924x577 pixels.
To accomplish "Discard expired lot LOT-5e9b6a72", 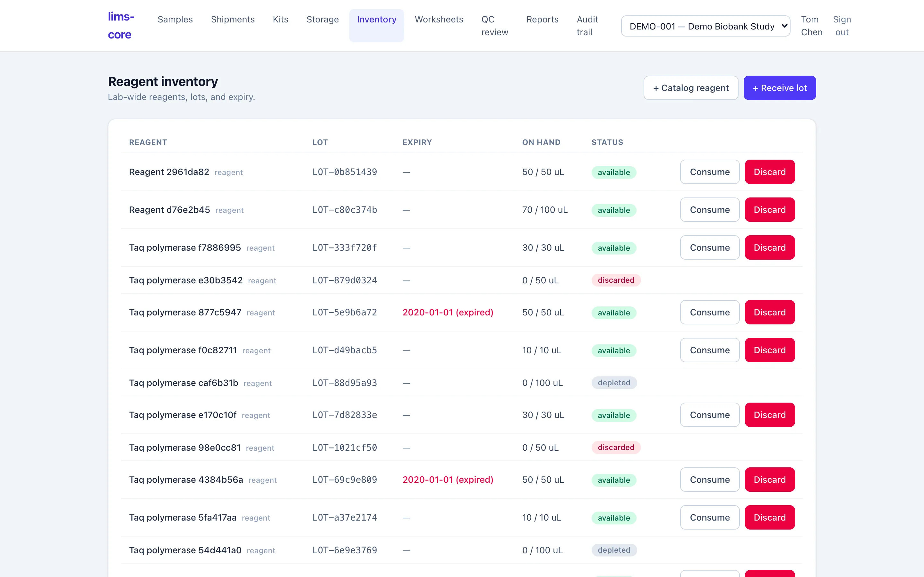I will (x=769, y=312).
